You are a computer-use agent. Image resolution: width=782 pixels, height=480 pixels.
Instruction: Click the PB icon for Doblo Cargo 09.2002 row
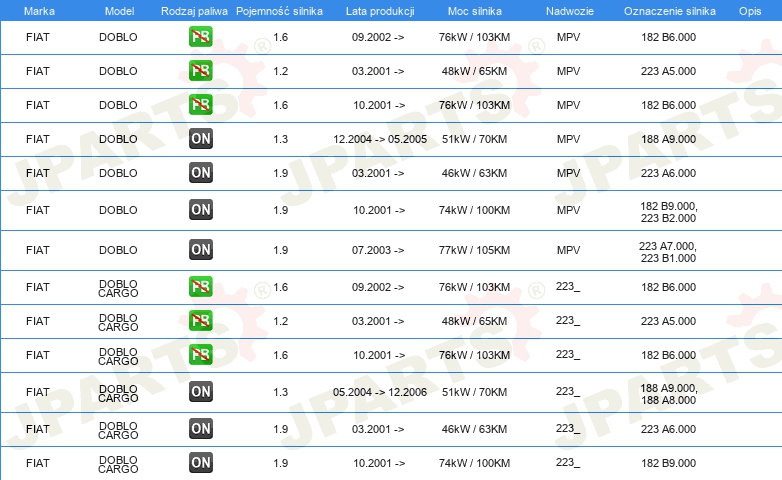coord(200,287)
